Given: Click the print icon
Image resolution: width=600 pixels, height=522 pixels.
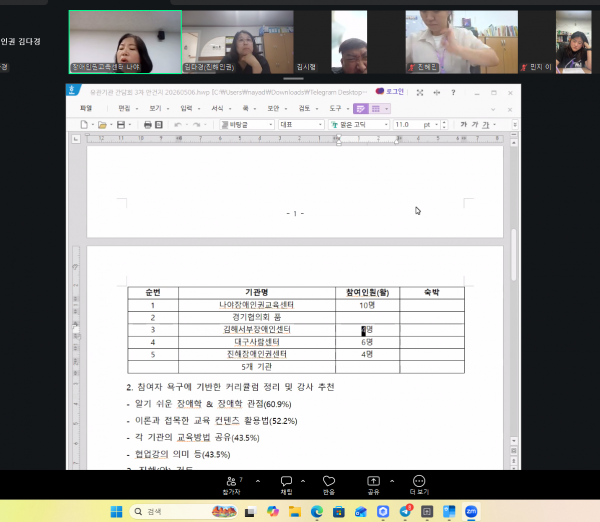Looking at the screenshot, I should click(148, 124).
